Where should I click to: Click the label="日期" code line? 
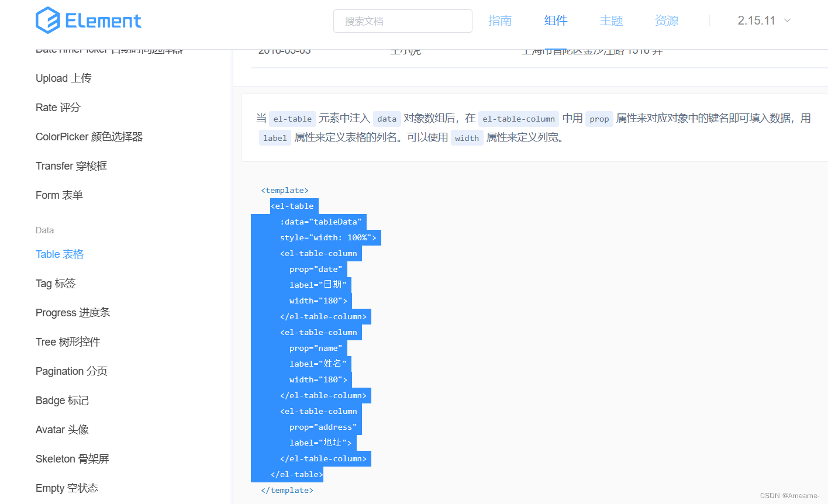pos(318,285)
